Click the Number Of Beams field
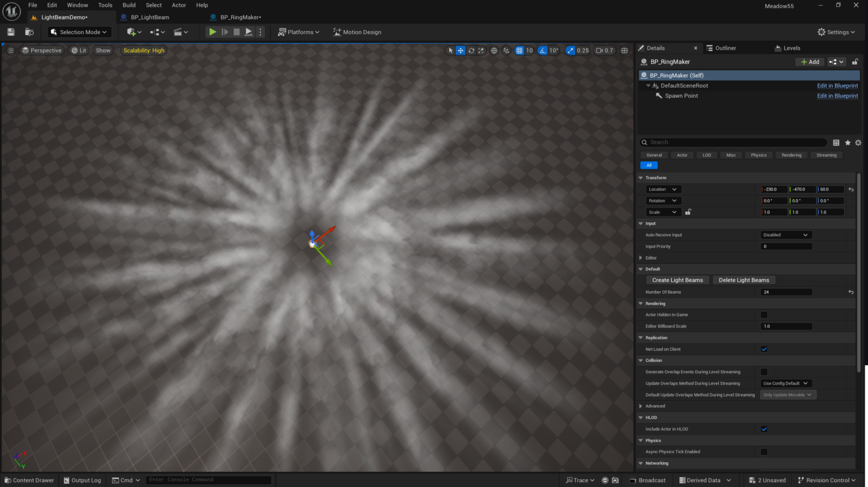 click(785, 292)
